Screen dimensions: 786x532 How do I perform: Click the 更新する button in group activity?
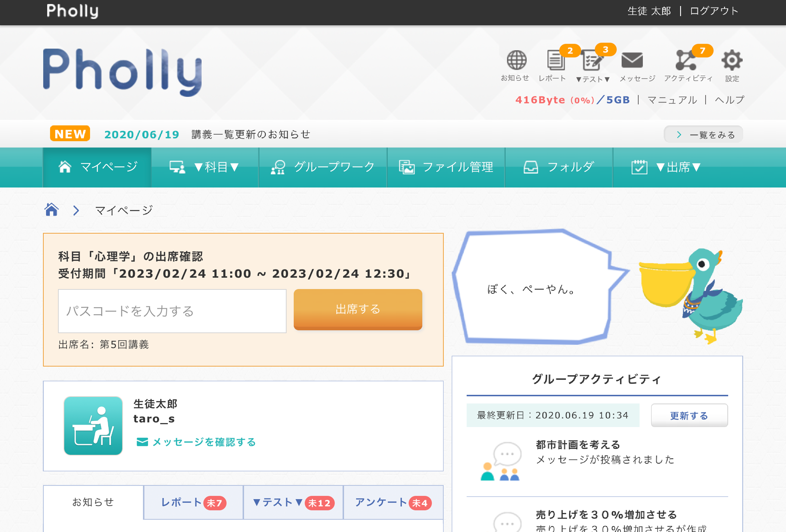pyautogui.click(x=689, y=416)
